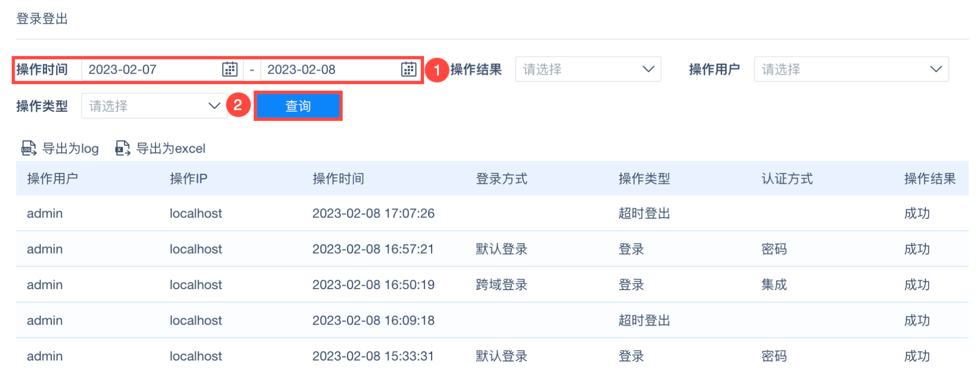
Task: Click the 操作IP column header
Action: pyautogui.click(x=188, y=178)
